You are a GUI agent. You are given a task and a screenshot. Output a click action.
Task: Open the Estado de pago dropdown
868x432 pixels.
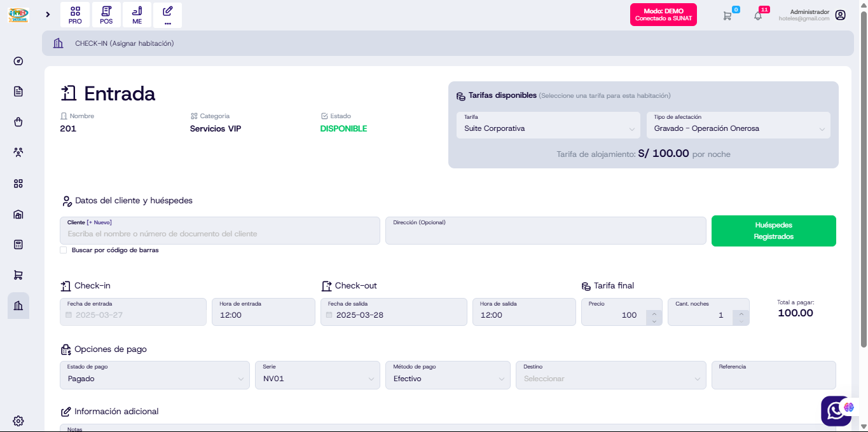click(x=155, y=375)
